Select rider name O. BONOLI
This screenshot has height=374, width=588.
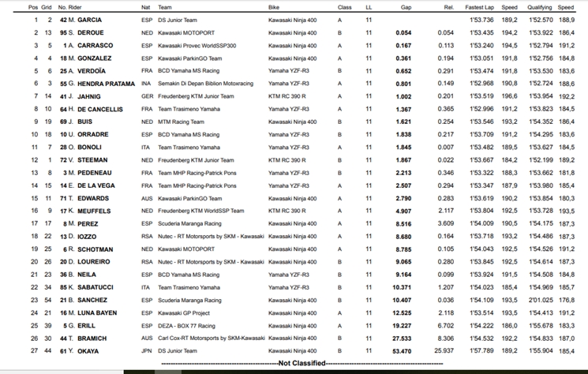(85, 148)
